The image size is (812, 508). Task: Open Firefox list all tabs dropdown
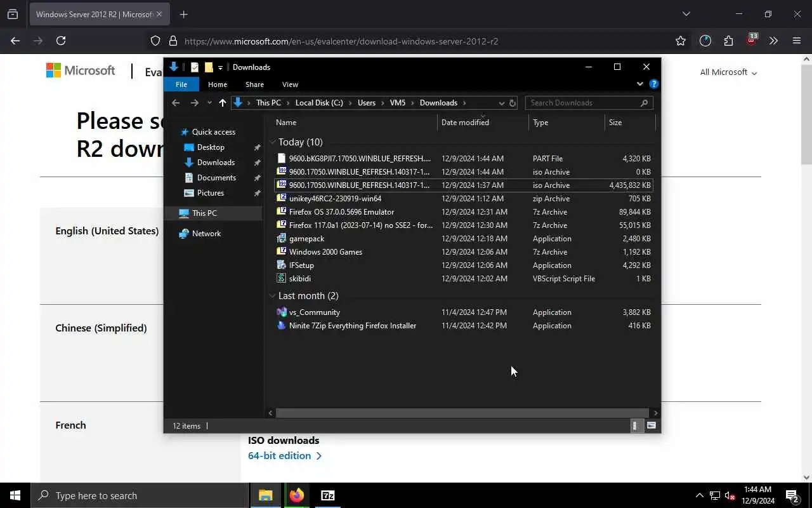pyautogui.click(x=686, y=14)
